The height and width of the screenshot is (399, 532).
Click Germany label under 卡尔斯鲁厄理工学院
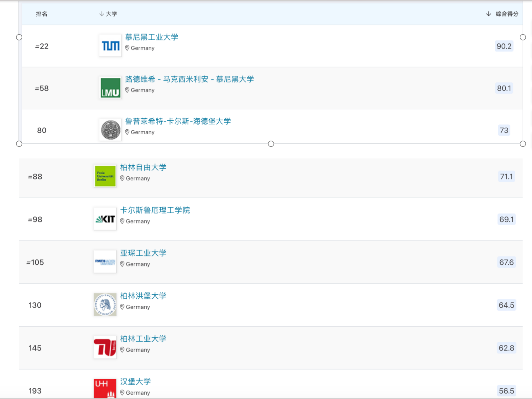[138, 221]
